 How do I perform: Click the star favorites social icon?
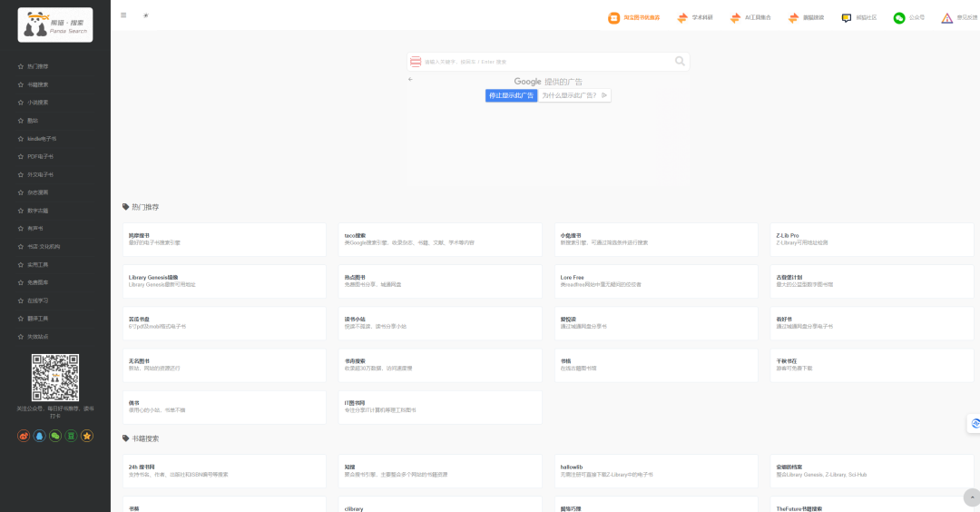click(x=87, y=436)
